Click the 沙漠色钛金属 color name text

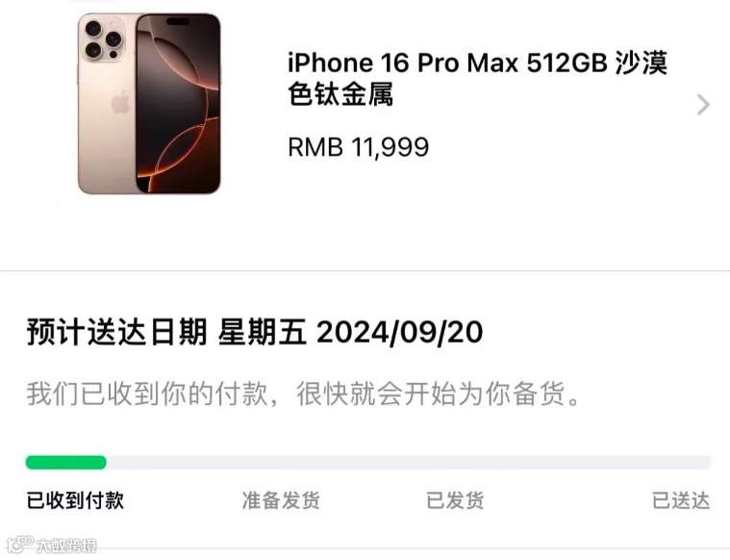[x=478, y=78]
